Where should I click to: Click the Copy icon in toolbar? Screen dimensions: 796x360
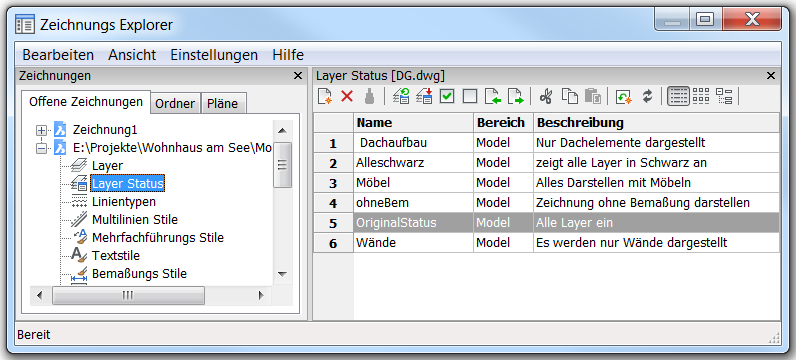pos(570,96)
